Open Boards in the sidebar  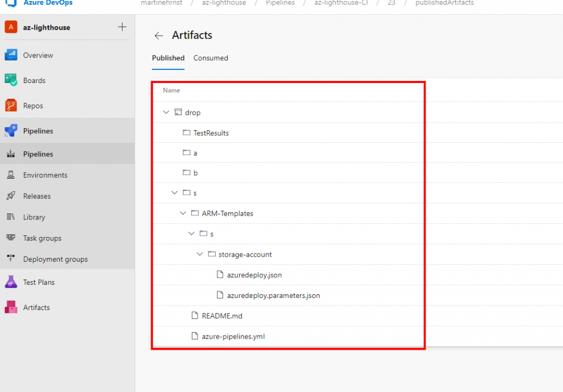click(x=34, y=80)
